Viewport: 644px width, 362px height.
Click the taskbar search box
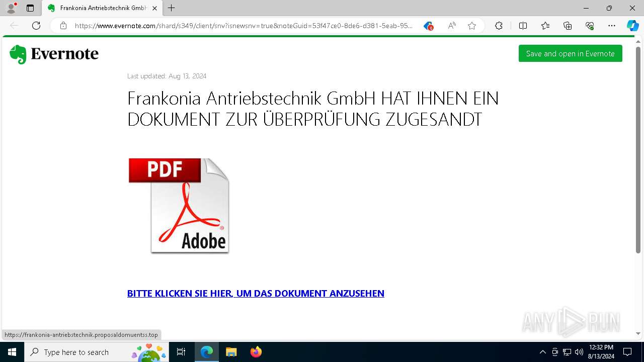97,352
